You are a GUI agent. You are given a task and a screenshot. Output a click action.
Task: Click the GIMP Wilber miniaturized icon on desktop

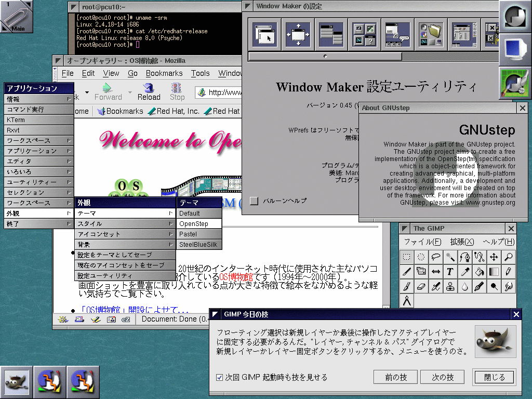point(17,382)
